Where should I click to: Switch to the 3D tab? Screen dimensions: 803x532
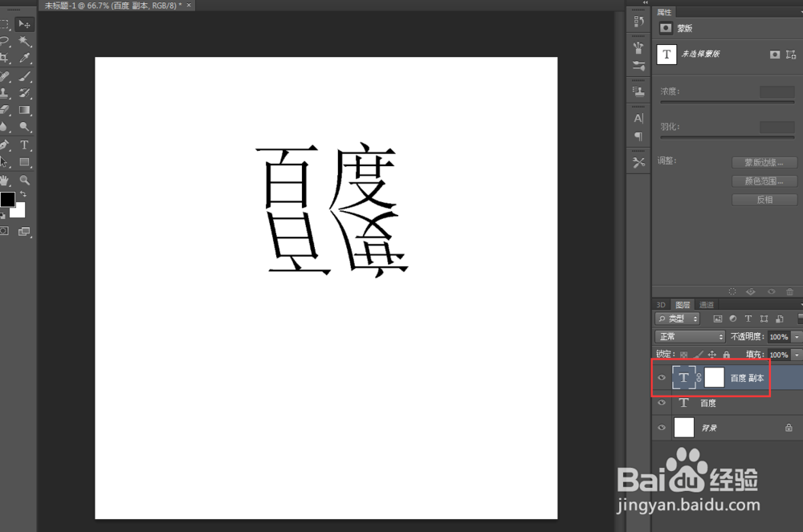click(x=661, y=305)
